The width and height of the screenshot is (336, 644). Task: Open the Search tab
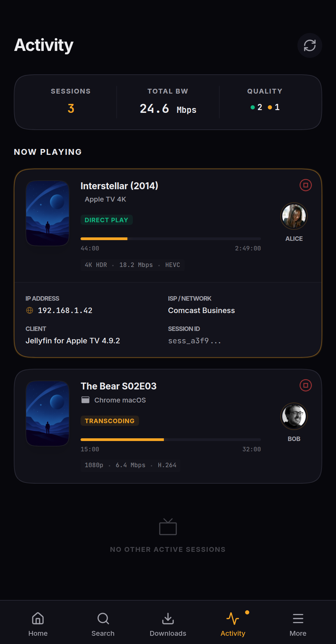103,624
